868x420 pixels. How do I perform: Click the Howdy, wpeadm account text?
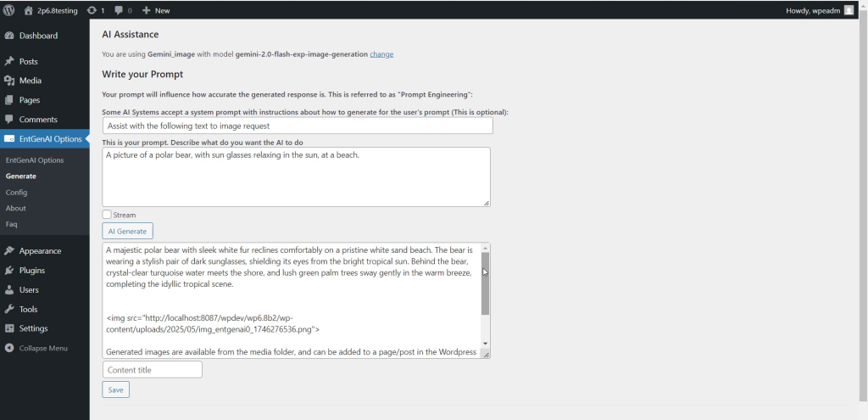click(x=813, y=10)
